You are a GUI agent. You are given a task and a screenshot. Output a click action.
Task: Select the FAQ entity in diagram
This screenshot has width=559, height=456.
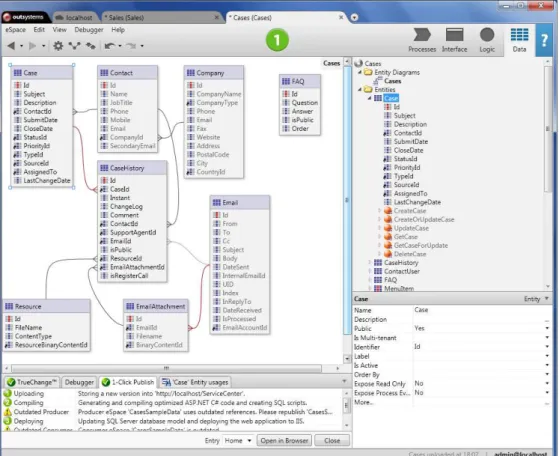(x=300, y=81)
